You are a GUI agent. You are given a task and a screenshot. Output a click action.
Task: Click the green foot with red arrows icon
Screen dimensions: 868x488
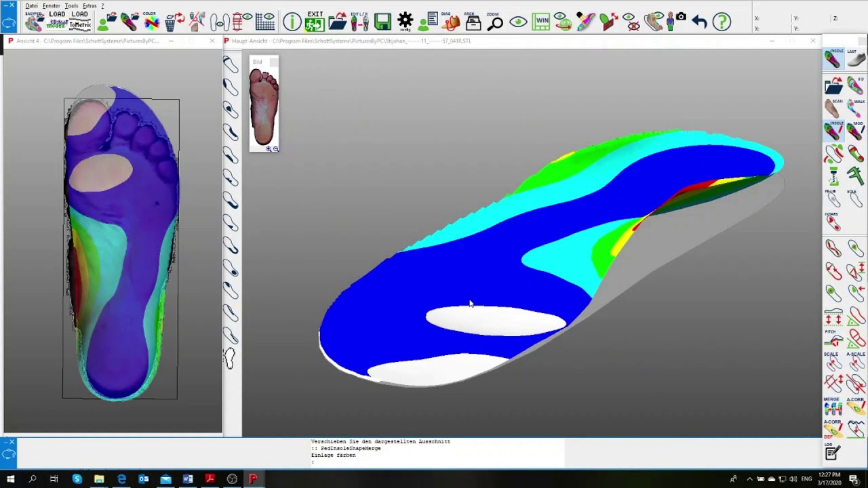[x=608, y=22]
